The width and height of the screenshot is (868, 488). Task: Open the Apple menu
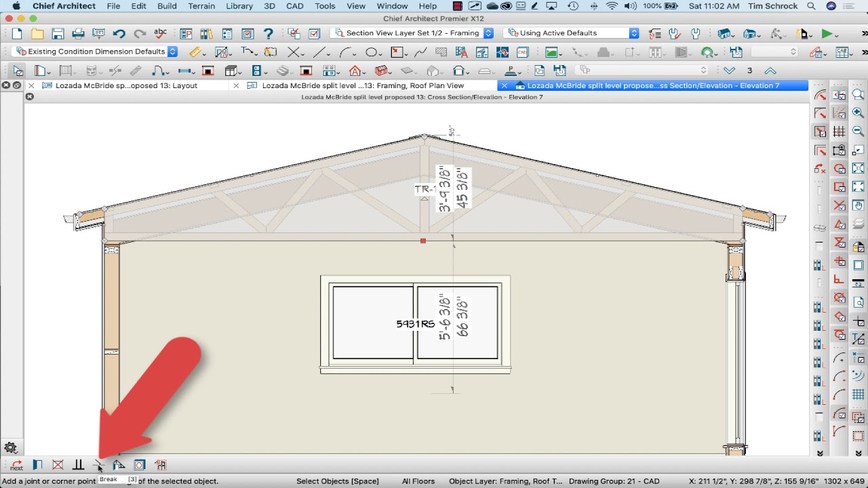(x=16, y=6)
